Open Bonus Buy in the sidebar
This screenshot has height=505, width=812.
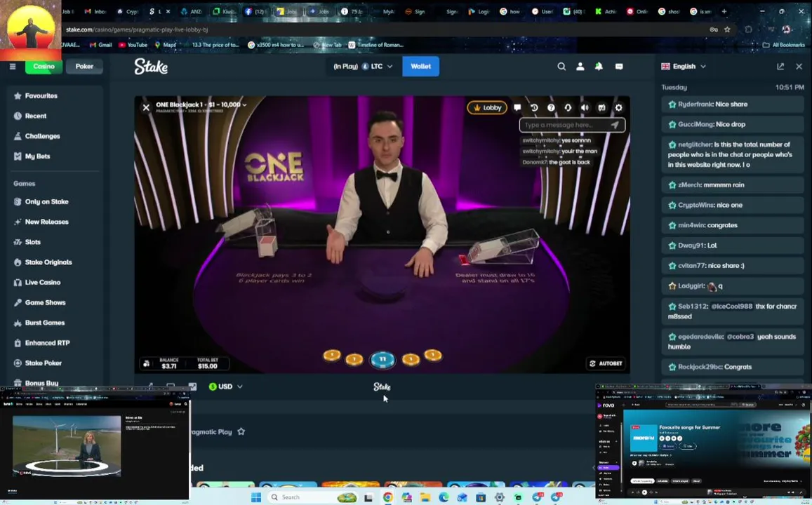click(41, 383)
